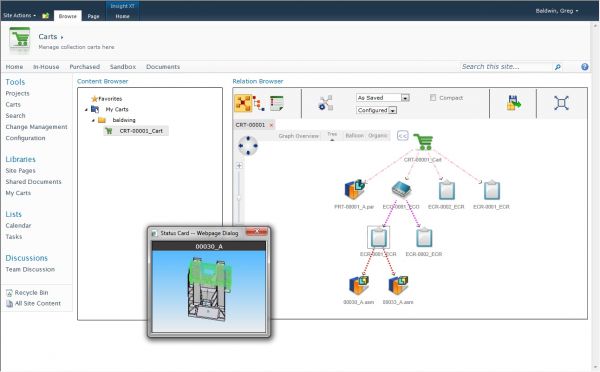Screen dimensions: 600x372
Task: Open Configuration link in sidebar
Action: [x=25, y=138]
